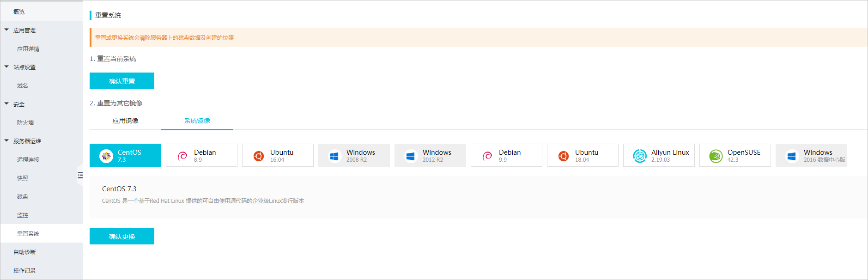Select Windows 2016 数据中心版 image card
868x280 pixels.
click(811, 155)
